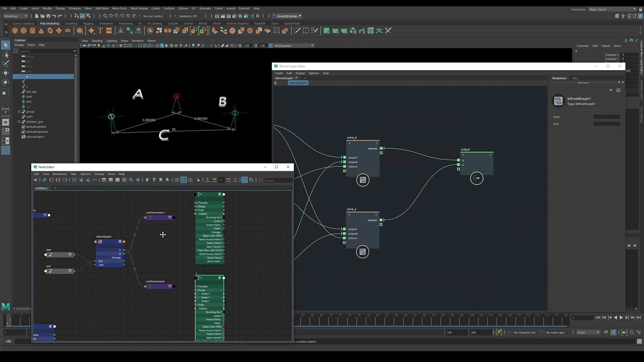This screenshot has width=644, height=362.
Task: Click the undo arrow in status line
Action: pyautogui.click(x=54, y=16)
